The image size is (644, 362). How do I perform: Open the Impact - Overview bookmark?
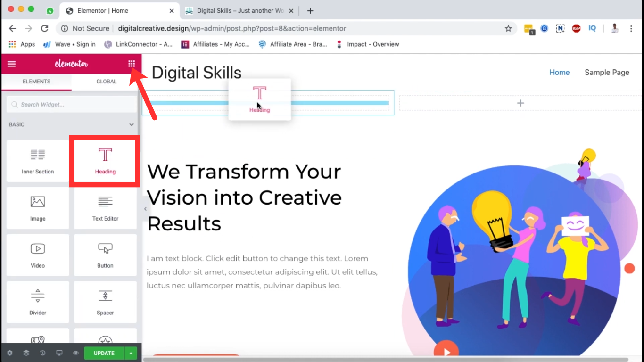click(367, 44)
